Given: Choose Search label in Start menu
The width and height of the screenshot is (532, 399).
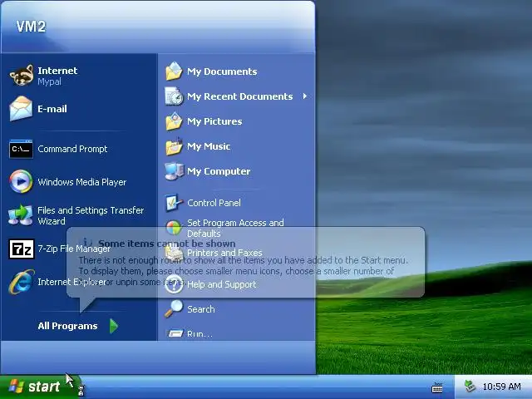Looking at the screenshot, I should point(201,309).
